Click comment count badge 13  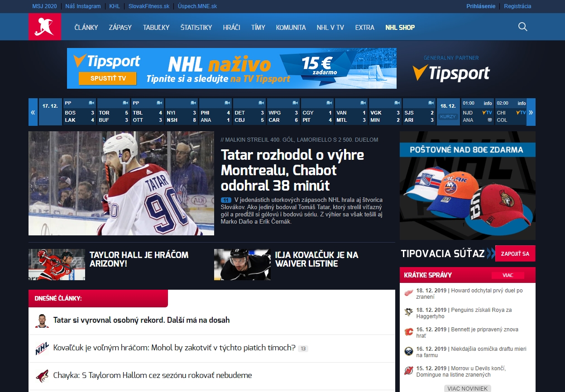click(x=303, y=349)
